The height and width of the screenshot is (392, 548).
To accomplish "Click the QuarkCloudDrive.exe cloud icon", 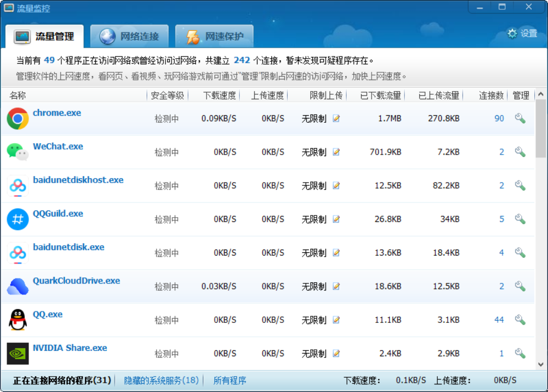I will coord(18,286).
